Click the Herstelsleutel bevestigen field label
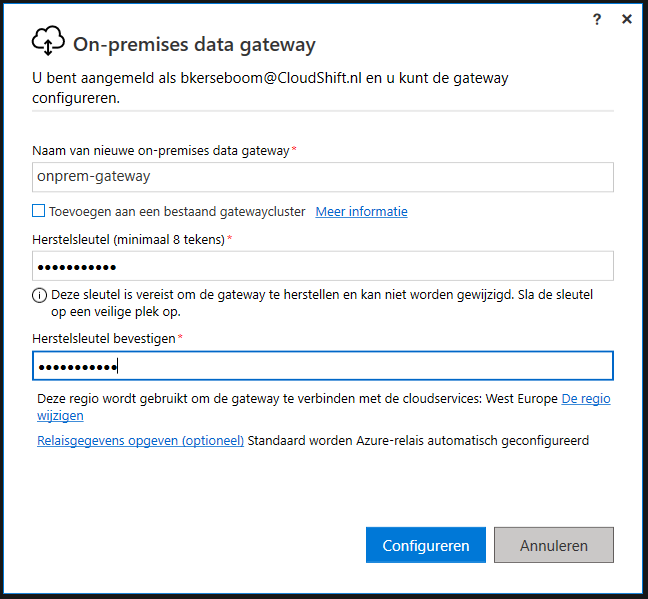648x599 pixels. click(104, 339)
